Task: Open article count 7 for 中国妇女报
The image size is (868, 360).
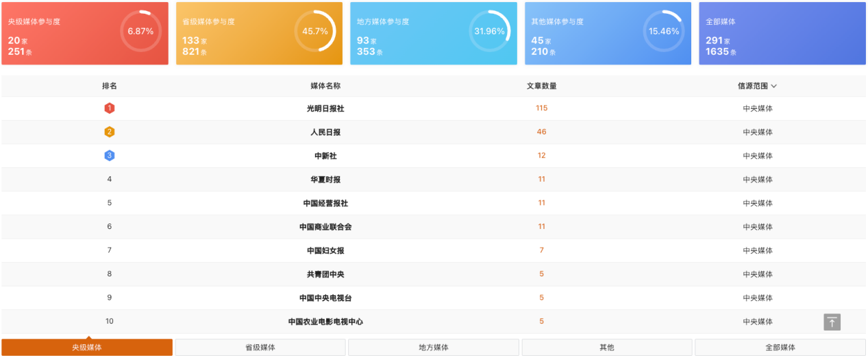Action: coord(542,250)
